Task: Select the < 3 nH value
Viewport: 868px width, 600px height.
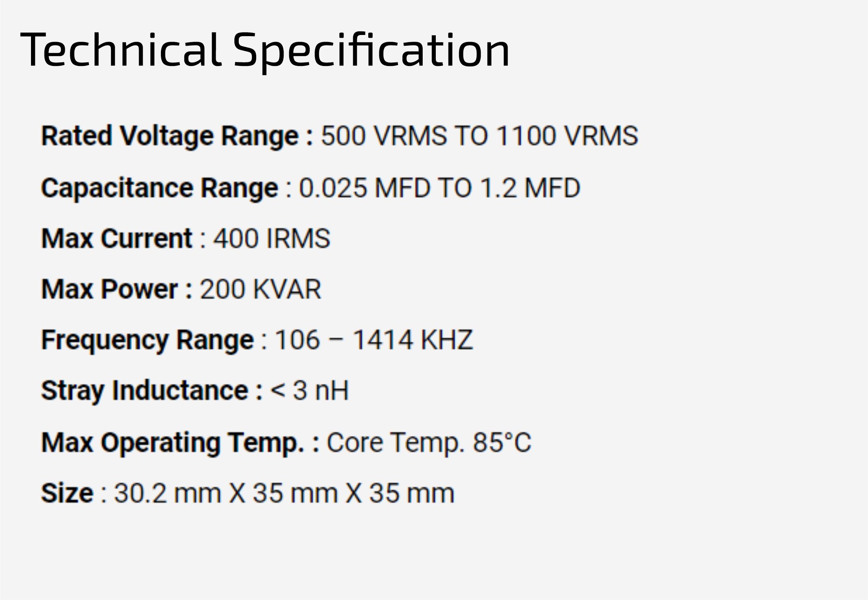Action: [309, 391]
